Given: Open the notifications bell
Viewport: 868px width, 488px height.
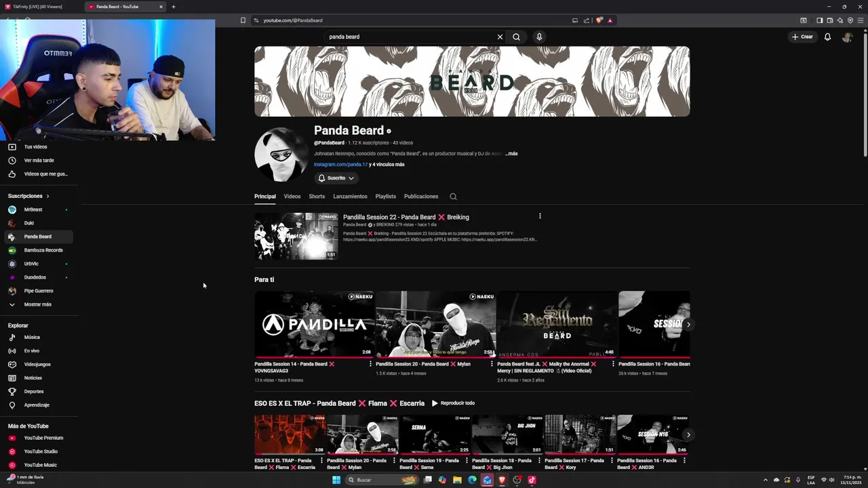Looking at the screenshot, I should pyautogui.click(x=827, y=37).
